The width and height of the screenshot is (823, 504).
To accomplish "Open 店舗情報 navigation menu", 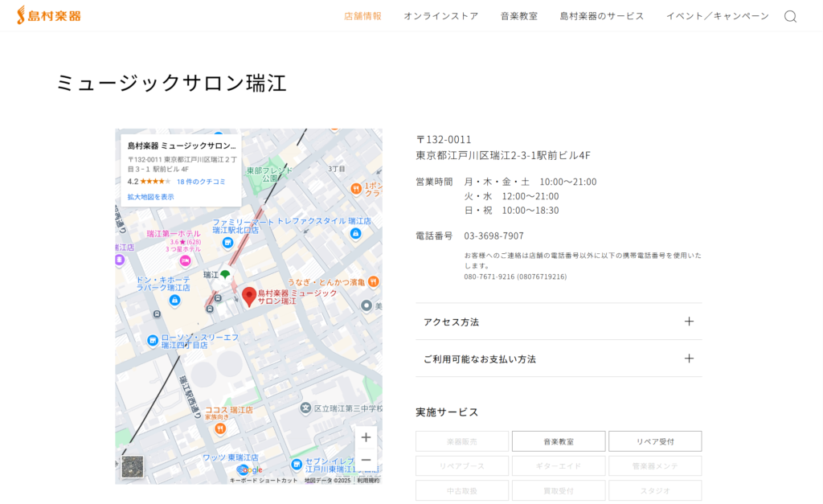I will 362,16.
